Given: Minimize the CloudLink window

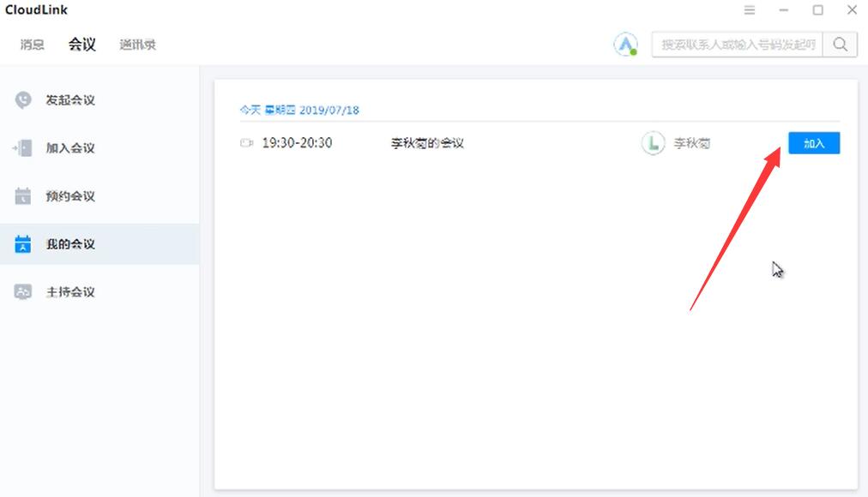Looking at the screenshot, I should pos(783,10).
